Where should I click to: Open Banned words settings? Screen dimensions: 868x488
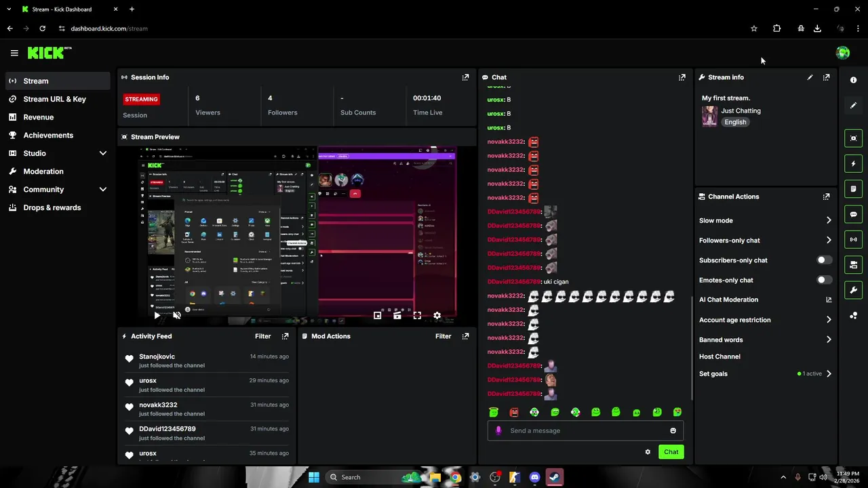pos(765,340)
